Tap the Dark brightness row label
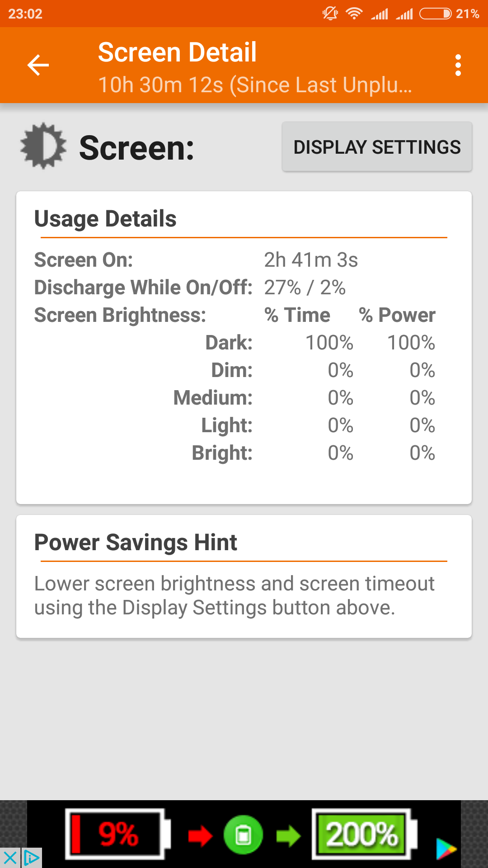488x868 pixels. pos(229,343)
